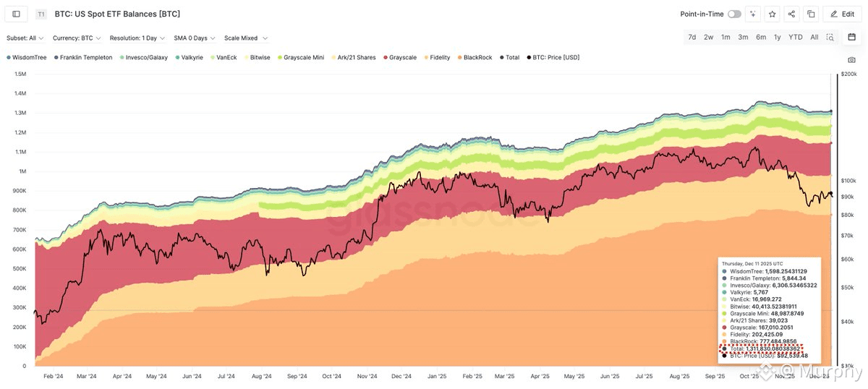Take a chart snapshot with camera icon

851,60
